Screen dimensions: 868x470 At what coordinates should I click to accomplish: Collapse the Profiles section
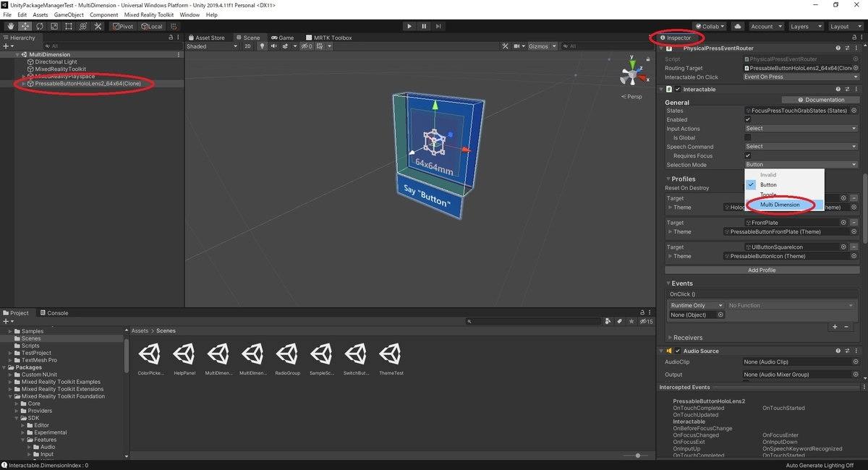point(668,179)
